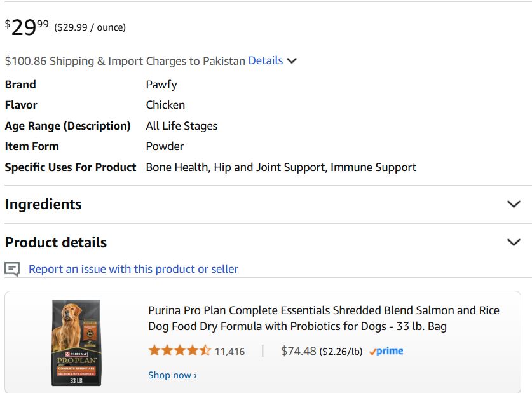Click the Chicken flavor value
The width and height of the screenshot is (532, 393).
(x=165, y=105)
